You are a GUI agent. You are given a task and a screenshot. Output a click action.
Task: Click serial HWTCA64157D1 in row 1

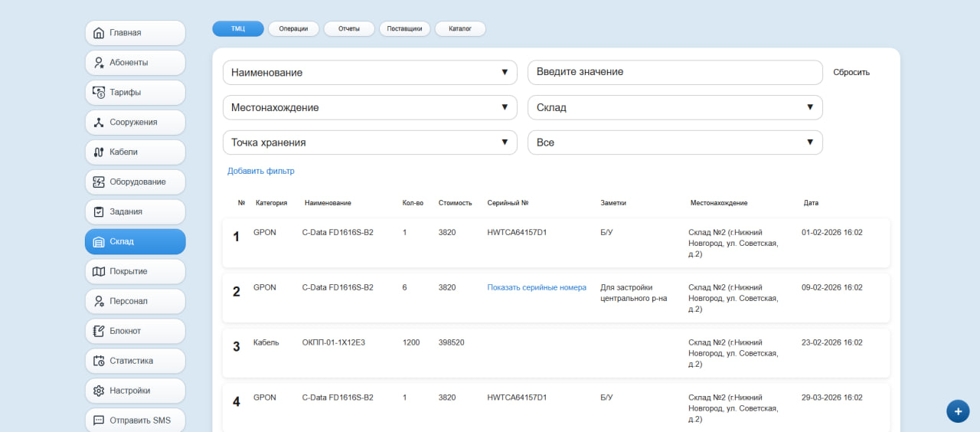[x=517, y=233]
